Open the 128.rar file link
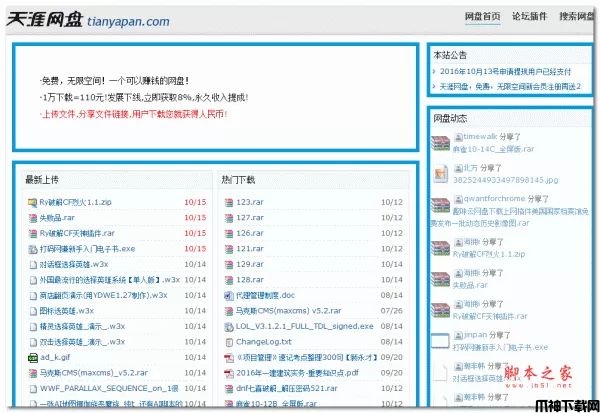This screenshot has height=413, width=600. [250, 280]
